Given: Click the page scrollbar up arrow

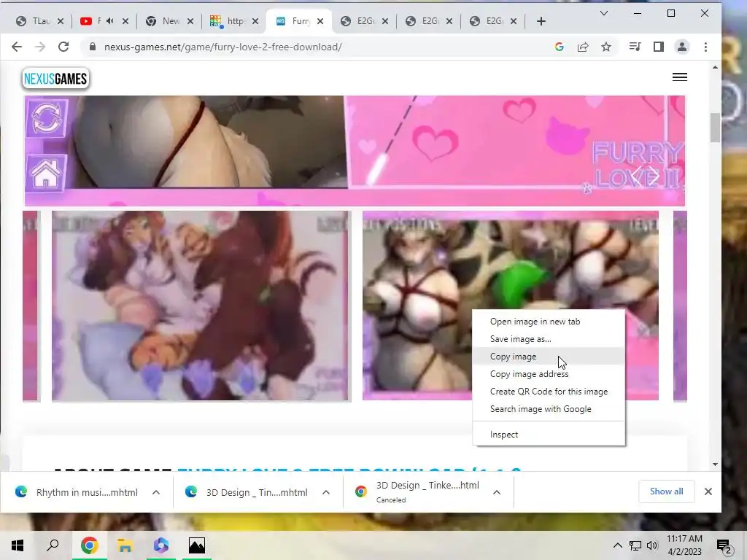Looking at the screenshot, I should (x=715, y=68).
